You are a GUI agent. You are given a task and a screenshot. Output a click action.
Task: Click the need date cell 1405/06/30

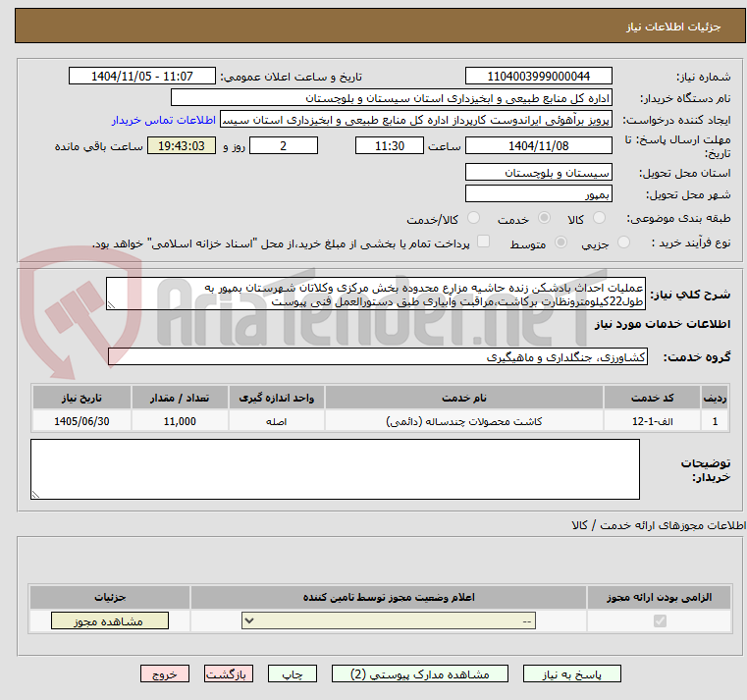click(x=81, y=422)
